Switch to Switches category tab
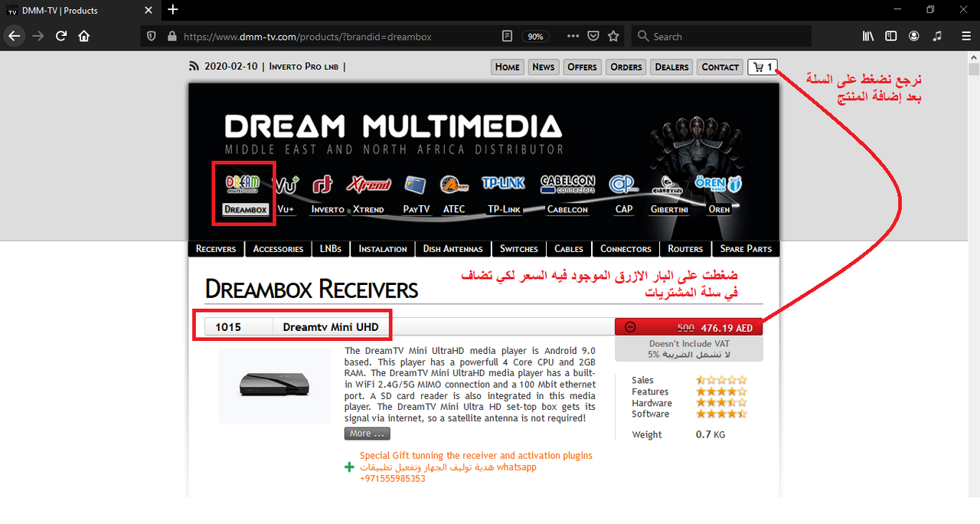 pyautogui.click(x=519, y=249)
